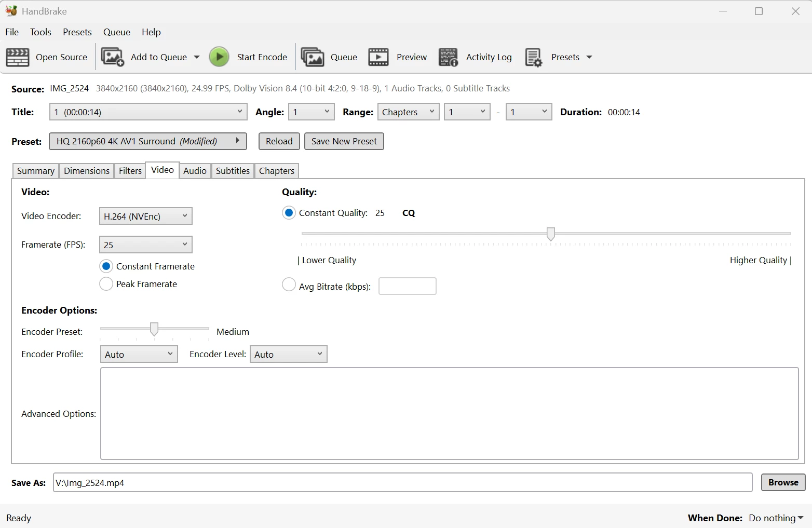Click the Start Encode label

click(262, 57)
